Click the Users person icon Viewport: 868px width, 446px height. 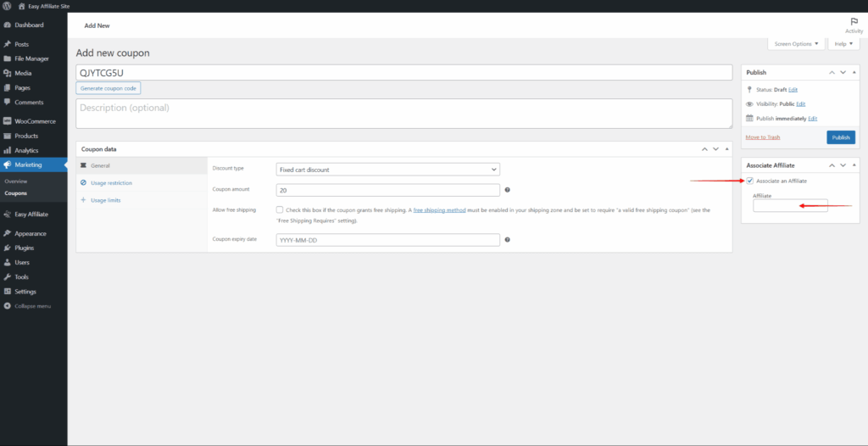[x=7, y=262]
